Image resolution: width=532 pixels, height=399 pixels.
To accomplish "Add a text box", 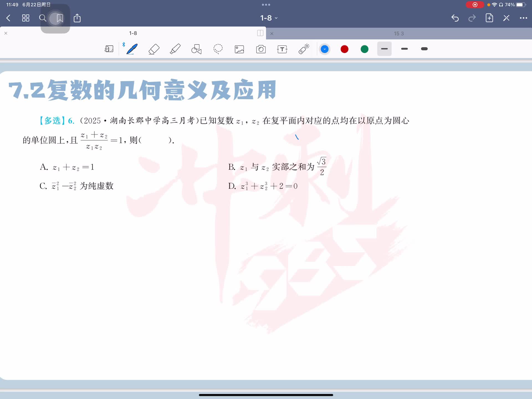I will click(282, 49).
